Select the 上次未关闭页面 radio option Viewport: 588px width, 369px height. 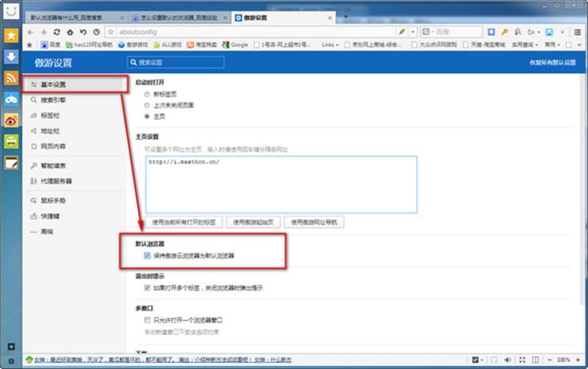tap(147, 105)
